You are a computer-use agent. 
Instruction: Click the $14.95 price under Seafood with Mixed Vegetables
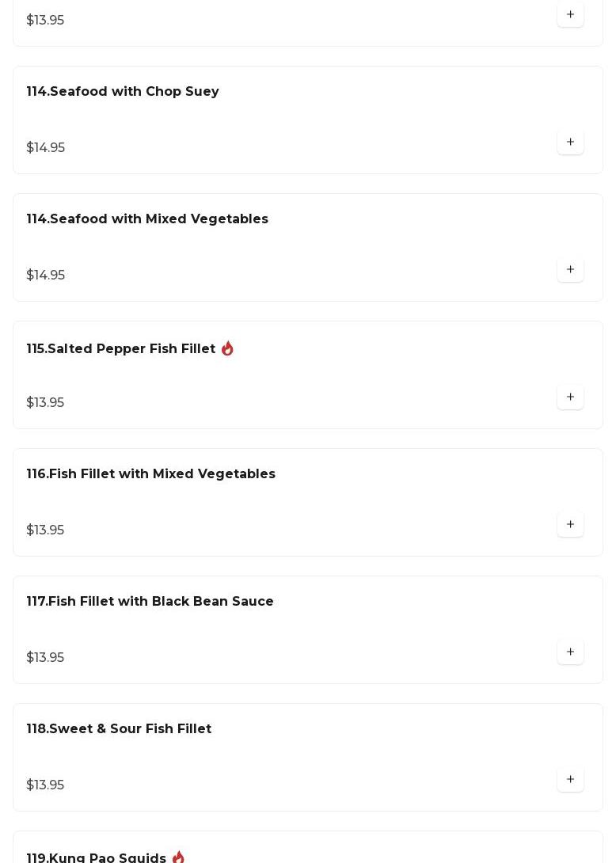pyautogui.click(x=46, y=276)
